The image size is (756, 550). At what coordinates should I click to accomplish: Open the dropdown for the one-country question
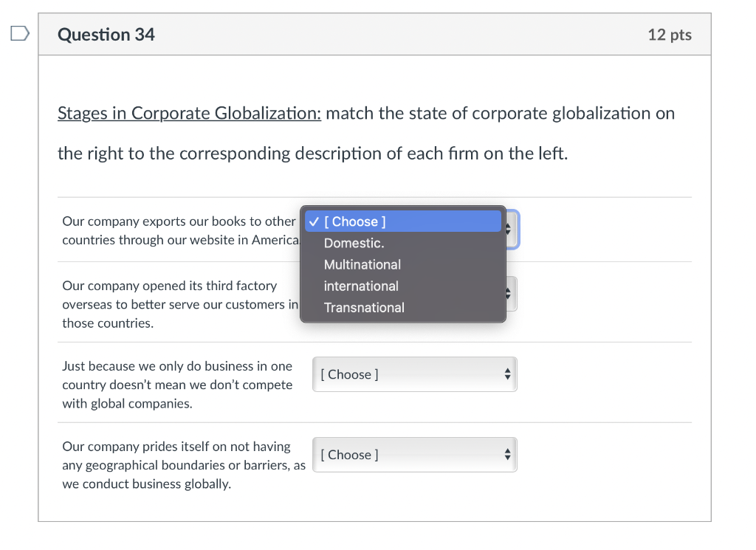[414, 374]
